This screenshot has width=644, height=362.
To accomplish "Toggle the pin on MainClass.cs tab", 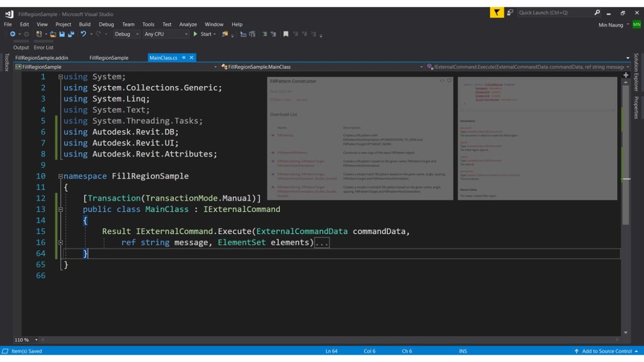I will click(184, 58).
